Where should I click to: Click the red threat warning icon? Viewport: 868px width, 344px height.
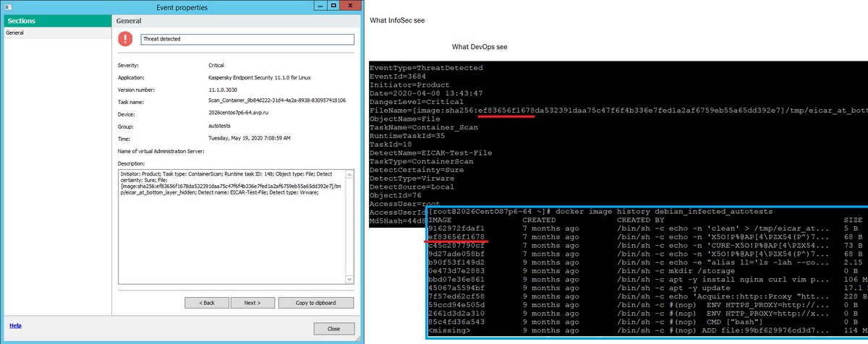(x=127, y=39)
